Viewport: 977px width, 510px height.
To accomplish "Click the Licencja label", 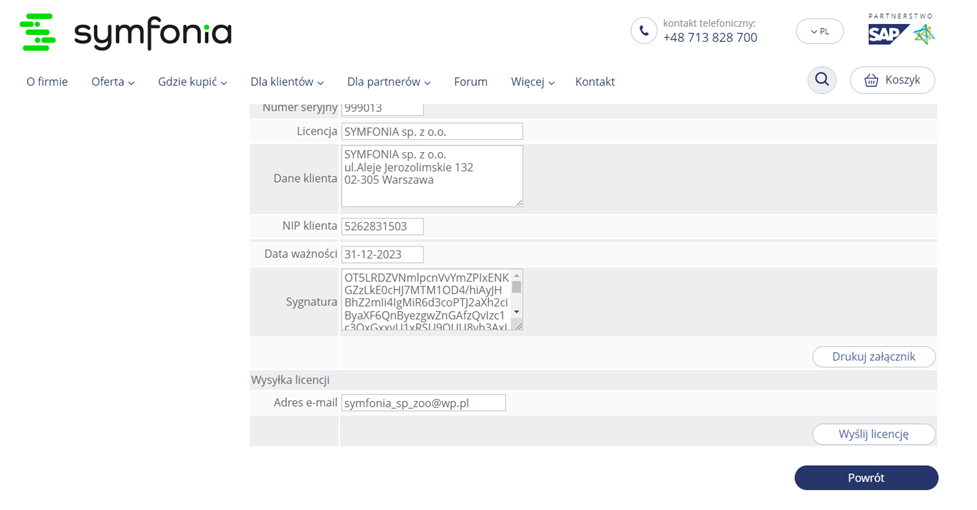I will pos(317,131).
